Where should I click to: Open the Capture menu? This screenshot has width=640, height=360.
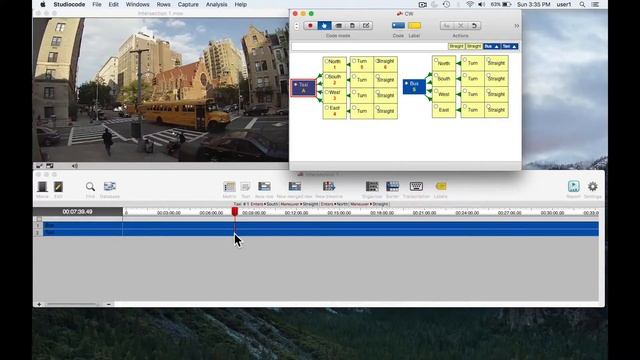tap(188, 4)
